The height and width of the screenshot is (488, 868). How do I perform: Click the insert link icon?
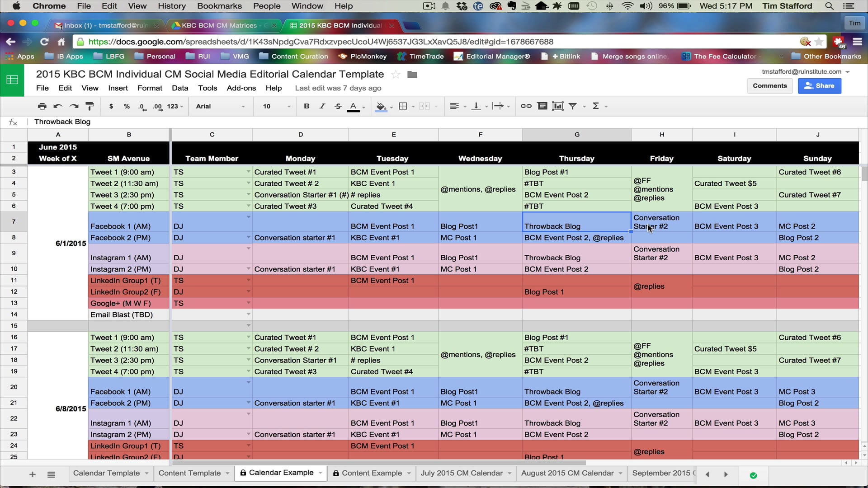pyautogui.click(x=526, y=106)
